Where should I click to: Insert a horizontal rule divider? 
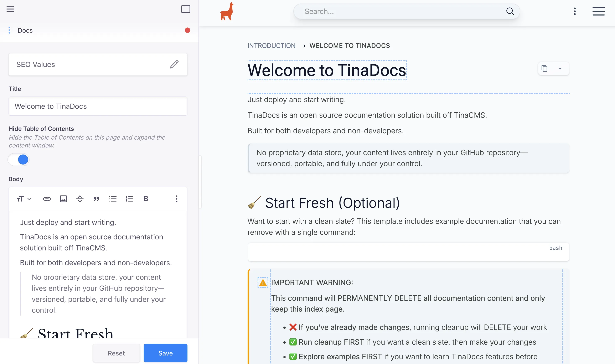[80, 199]
